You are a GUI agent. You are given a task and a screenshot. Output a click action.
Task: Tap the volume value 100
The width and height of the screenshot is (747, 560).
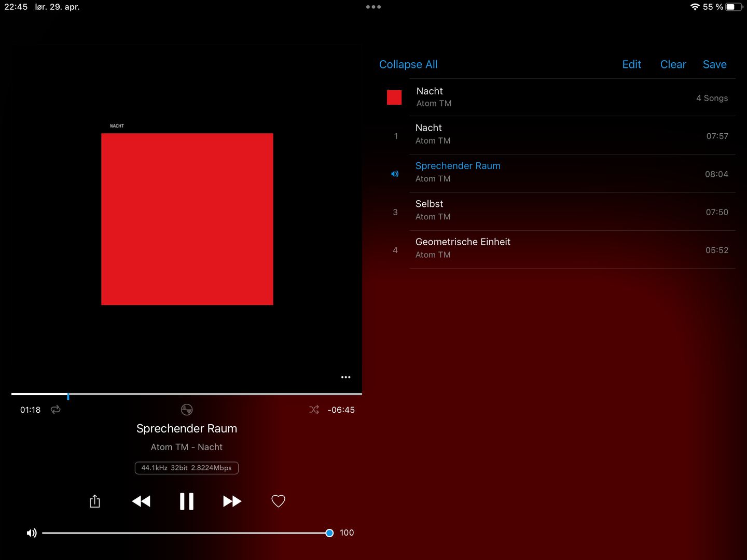click(347, 533)
